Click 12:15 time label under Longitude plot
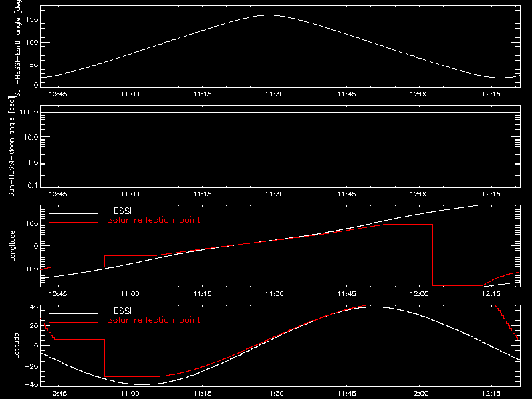The width and height of the screenshot is (532, 399). click(x=491, y=293)
